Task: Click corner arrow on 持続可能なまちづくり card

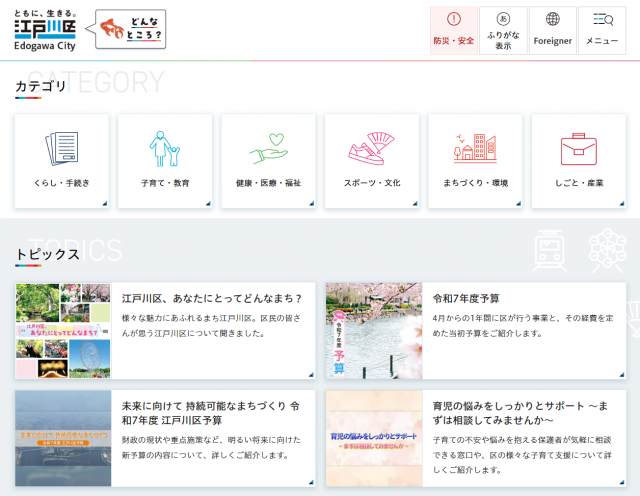Action: 311,482
